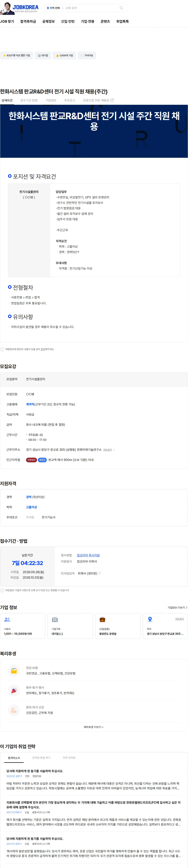This screenshot has width=188, height=868.
Task: Expand the 인사담당자 contact info icon
Action: point(99,573)
